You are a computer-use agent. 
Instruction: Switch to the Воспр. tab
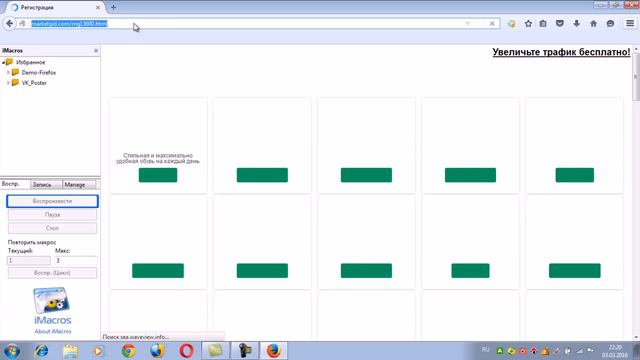click(15, 184)
